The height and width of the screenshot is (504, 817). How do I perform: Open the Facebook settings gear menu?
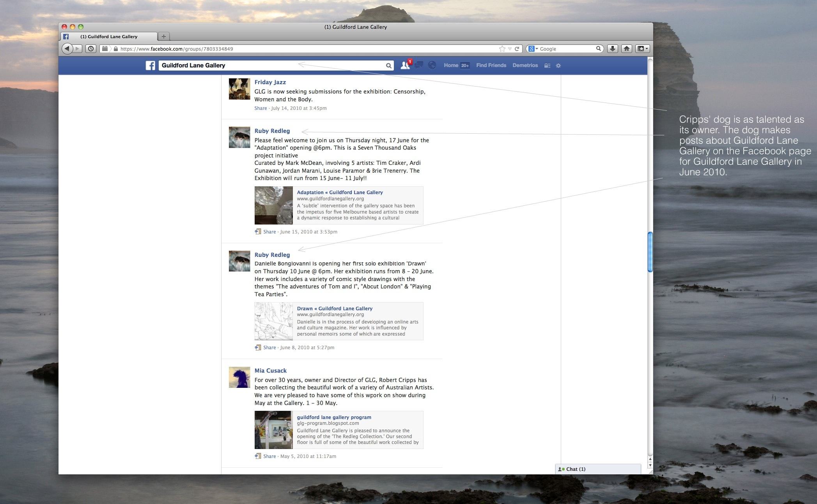(x=558, y=65)
